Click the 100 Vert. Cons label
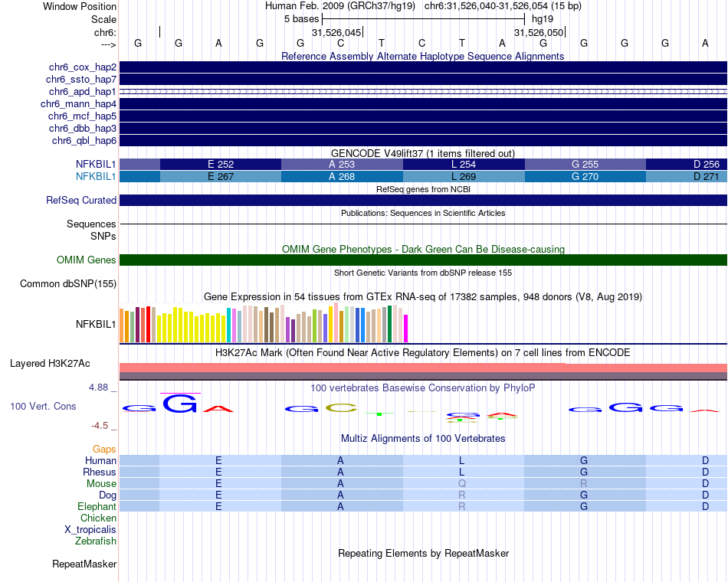728x582 pixels. (x=43, y=406)
